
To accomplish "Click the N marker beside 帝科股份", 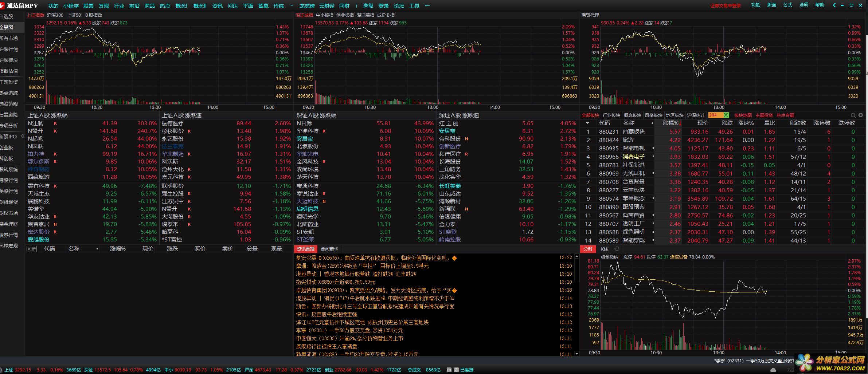I will (466, 139).
